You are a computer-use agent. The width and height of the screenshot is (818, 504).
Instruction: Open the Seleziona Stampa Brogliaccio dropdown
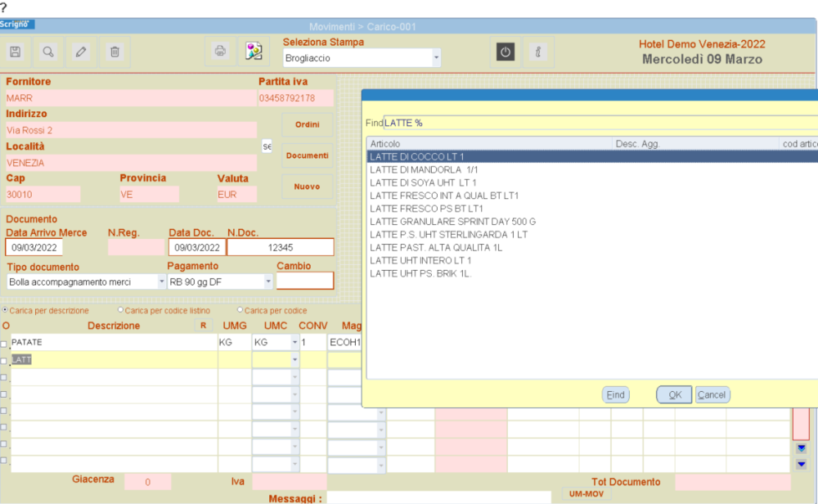point(436,58)
